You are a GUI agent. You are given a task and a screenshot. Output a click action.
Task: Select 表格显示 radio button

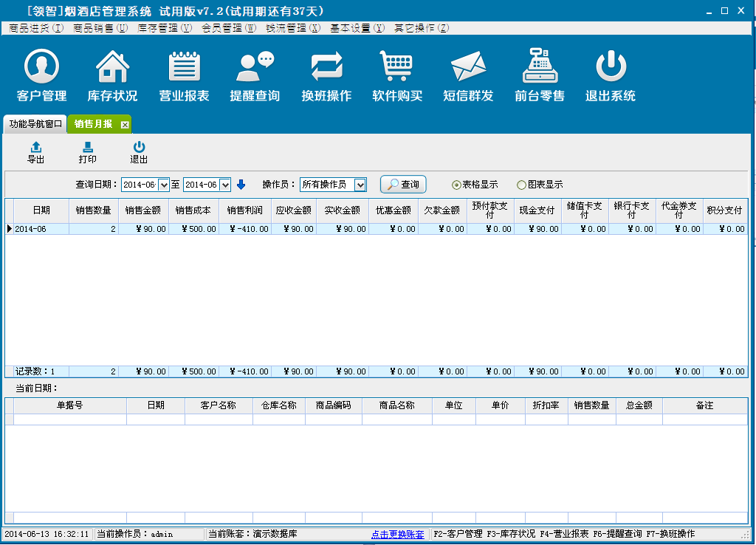pyautogui.click(x=456, y=185)
